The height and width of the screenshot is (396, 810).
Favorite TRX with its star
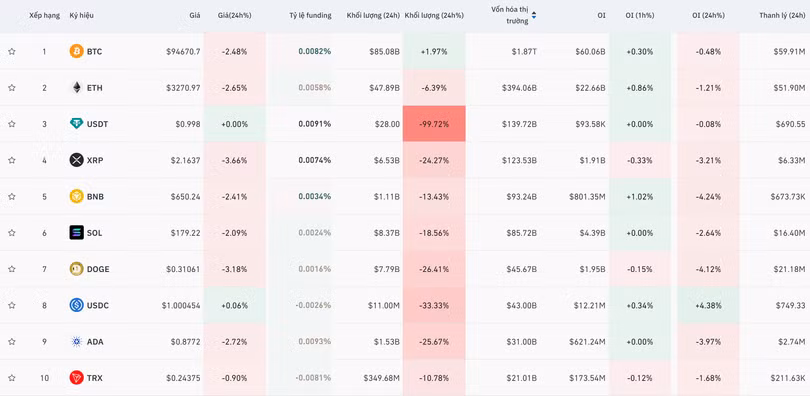[11, 378]
